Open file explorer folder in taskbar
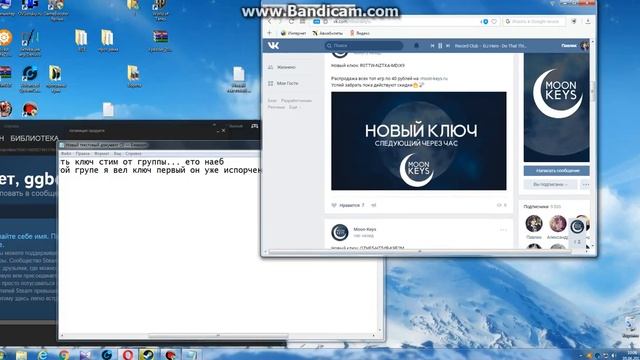This screenshot has width=640, height=360. point(21,355)
